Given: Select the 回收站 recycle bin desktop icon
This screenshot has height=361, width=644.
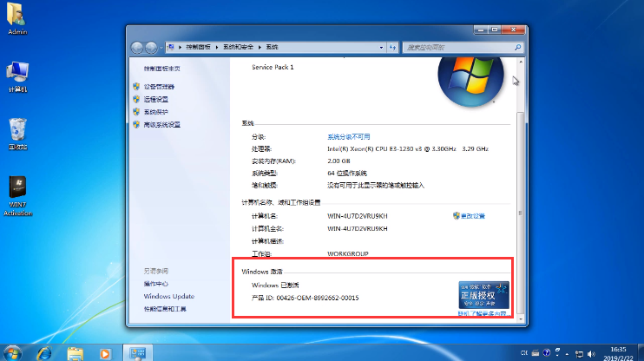Looking at the screenshot, I should tap(17, 135).
